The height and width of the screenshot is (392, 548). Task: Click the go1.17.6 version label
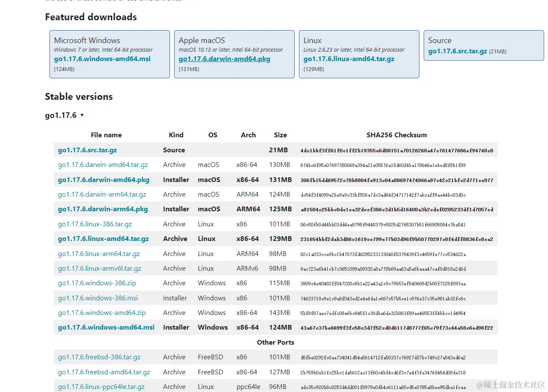[61, 115]
